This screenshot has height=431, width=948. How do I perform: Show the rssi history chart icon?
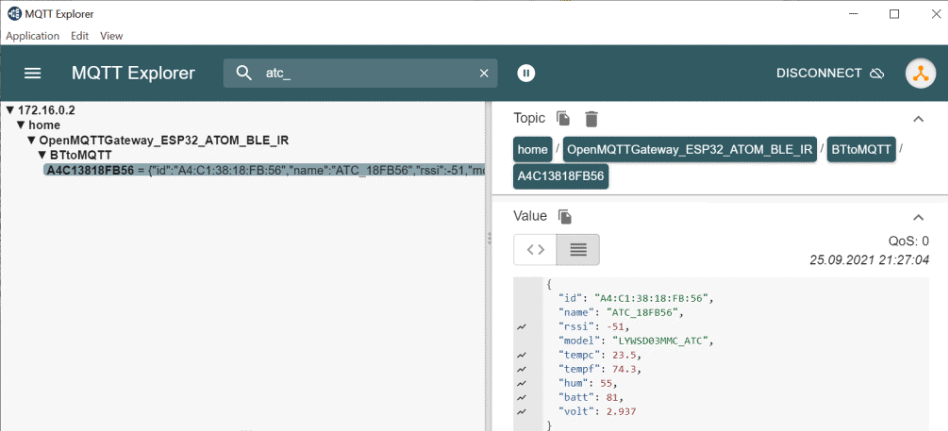522,327
